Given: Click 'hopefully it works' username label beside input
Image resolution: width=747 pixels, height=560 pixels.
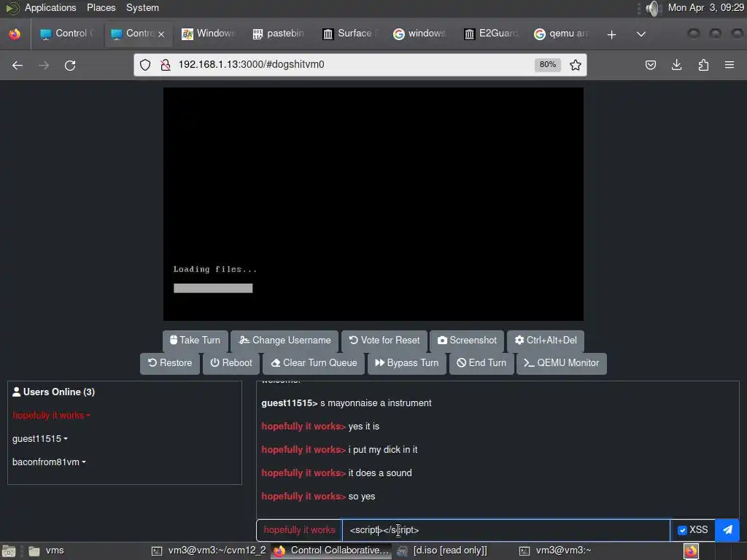Looking at the screenshot, I should pyautogui.click(x=299, y=530).
